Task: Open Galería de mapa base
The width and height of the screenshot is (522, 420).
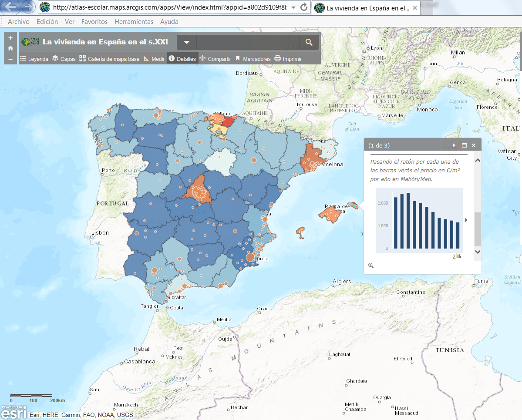Action: coord(109,59)
